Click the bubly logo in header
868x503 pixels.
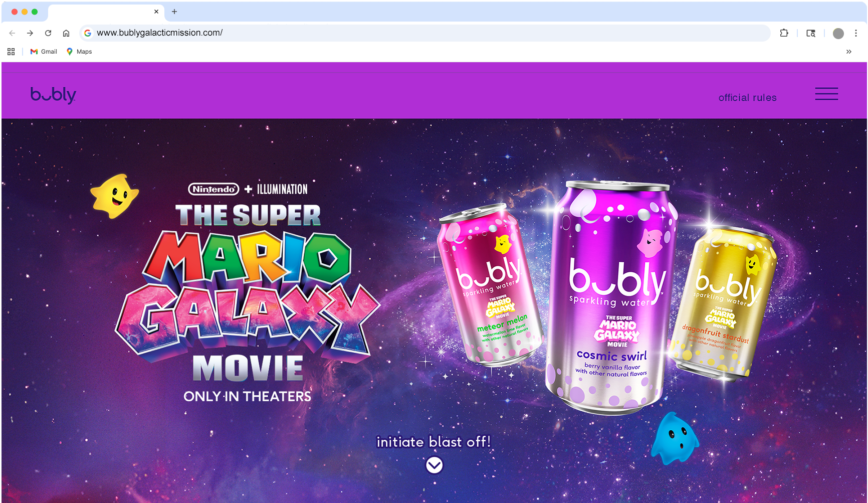(53, 95)
